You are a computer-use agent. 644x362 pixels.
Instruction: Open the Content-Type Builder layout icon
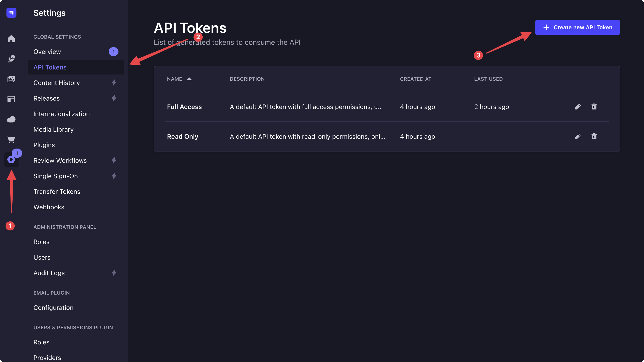point(11,99)
